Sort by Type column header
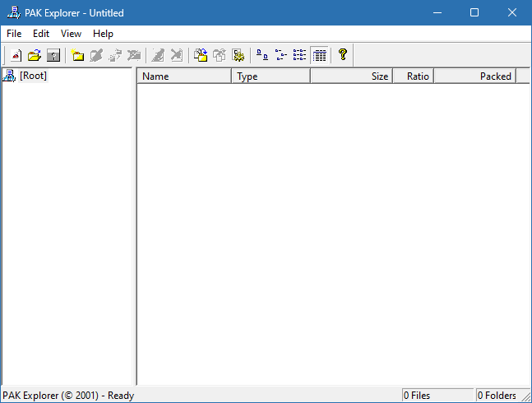This screenshot has width=532, height=403. tap(271, 76)
